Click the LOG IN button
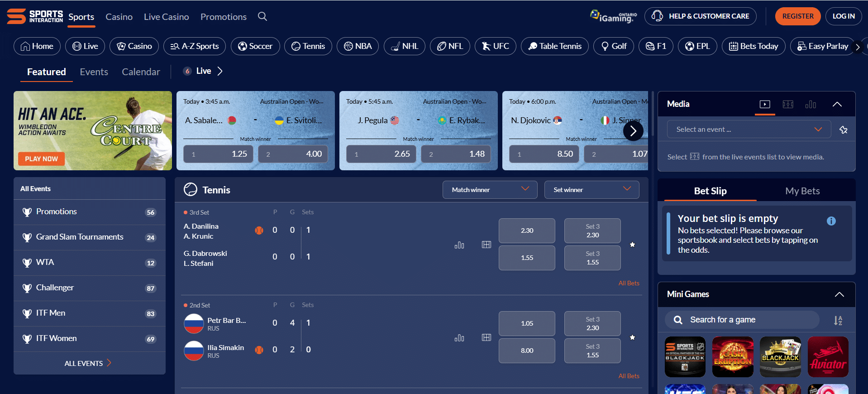 click(844, 16)
